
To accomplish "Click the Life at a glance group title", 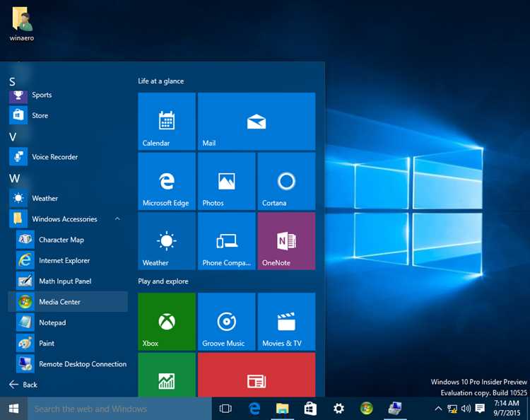I will 161,81.
